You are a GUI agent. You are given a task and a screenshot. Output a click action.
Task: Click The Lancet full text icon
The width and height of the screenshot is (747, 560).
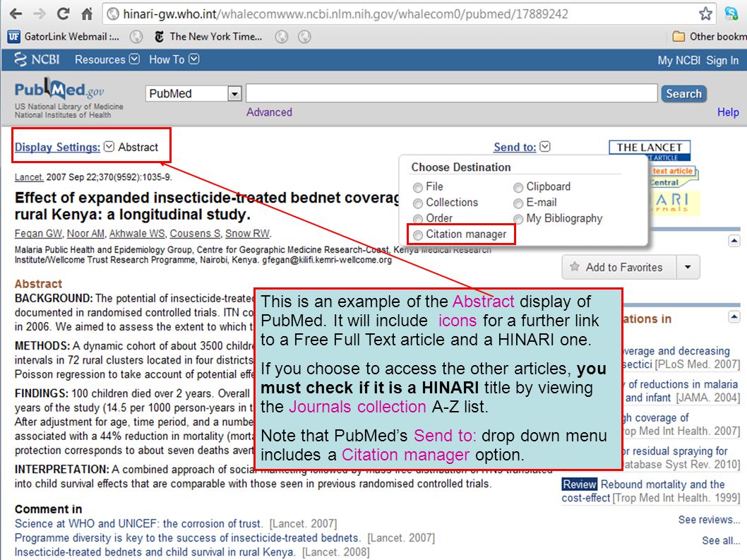pyautogui.click(x=650, y=150)
